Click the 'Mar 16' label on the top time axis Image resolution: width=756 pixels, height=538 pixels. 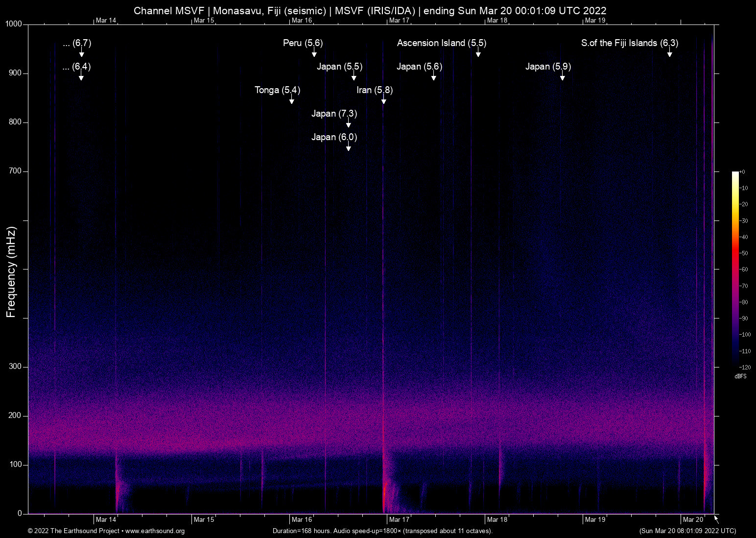[x=302, y=21]
